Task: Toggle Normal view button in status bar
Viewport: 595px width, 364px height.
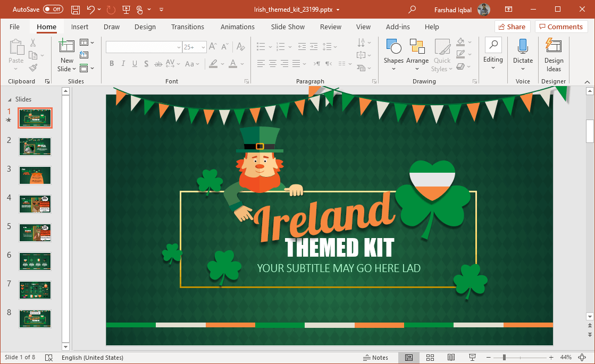Action: point(409,358)
